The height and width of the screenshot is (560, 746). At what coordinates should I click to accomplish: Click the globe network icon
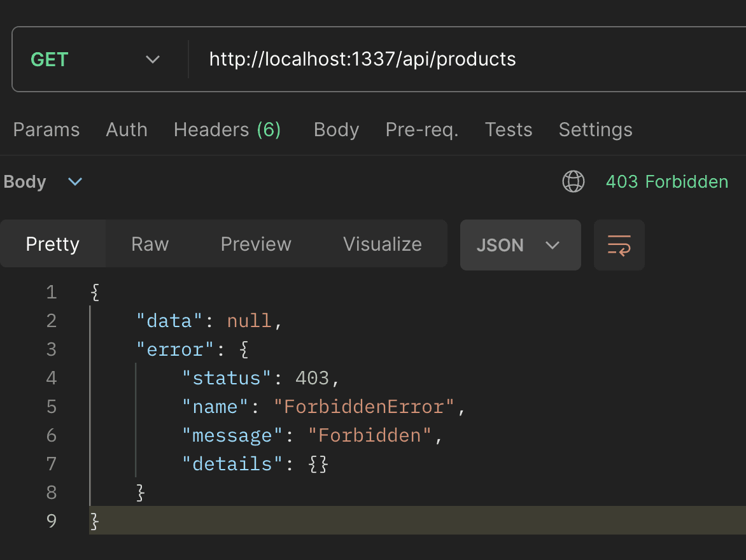coord(574,181)
